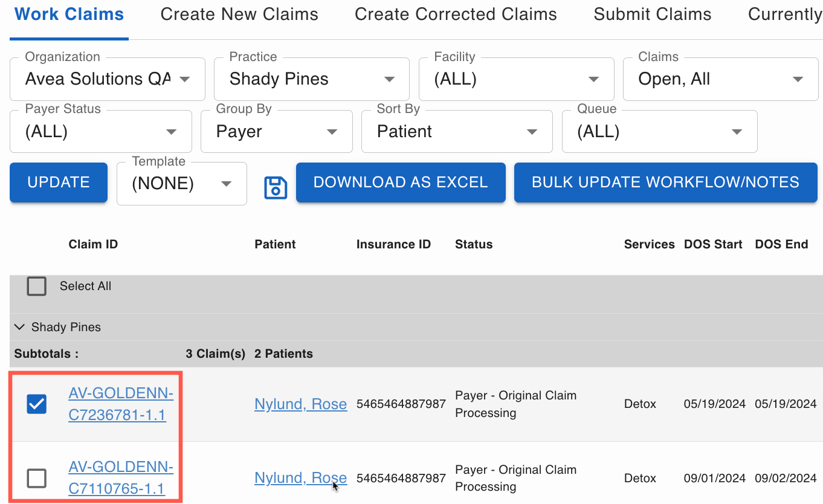Uncheck claim AV-GOLDENN-C7236781-1.1 checkbox
823x504 pixels.
coord(37,404)
